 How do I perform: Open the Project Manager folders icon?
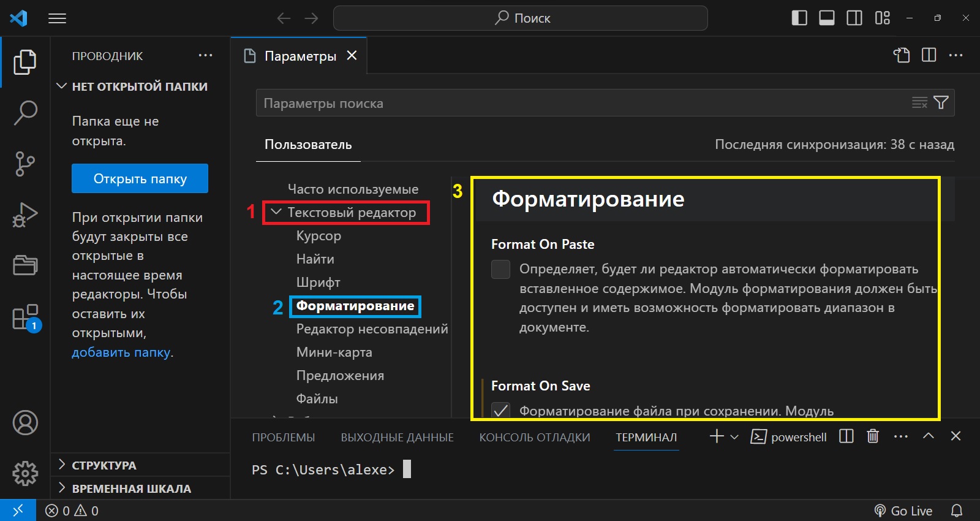tap(25, 265)
